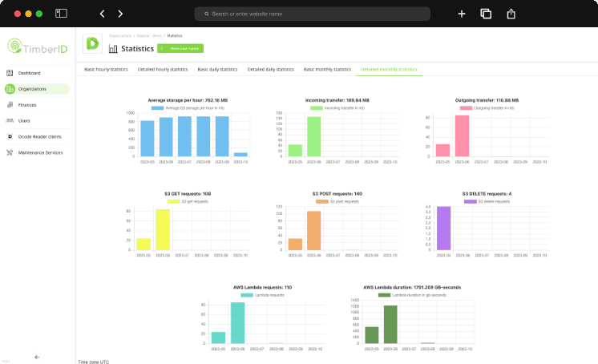Click the demo organization breadcrumb link
This screenshot has height=364, width=598.
tap(149, 36)
